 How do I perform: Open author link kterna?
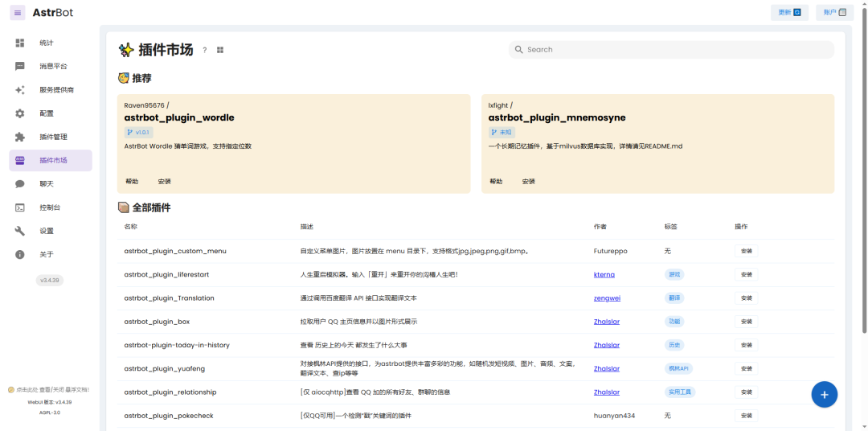[x=604, y=274]
